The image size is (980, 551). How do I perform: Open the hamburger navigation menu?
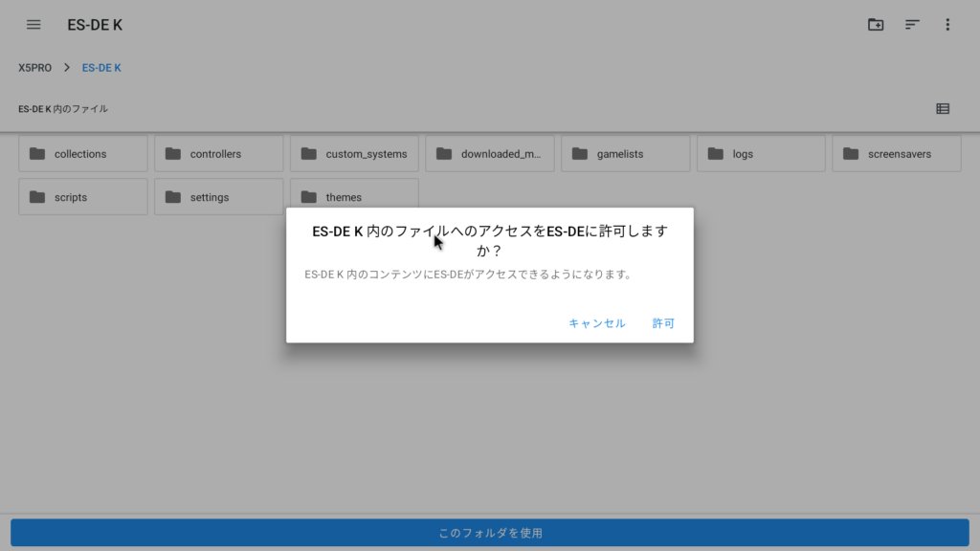(33, 25)
